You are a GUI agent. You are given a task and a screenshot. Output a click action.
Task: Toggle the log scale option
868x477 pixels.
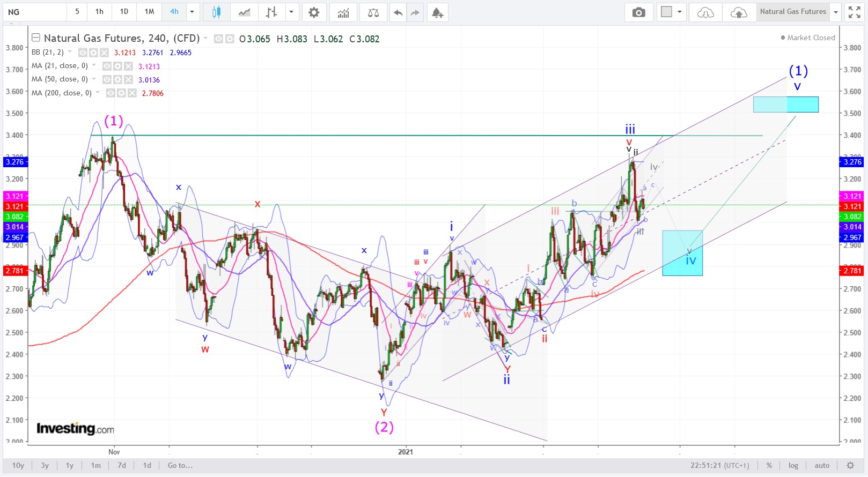[x=793, y=465]
